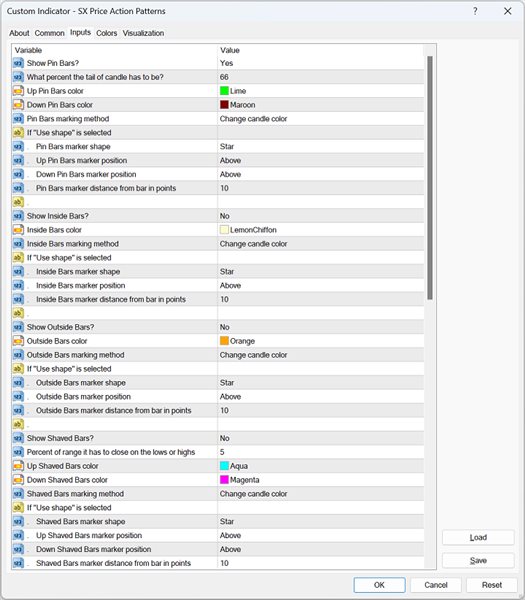Screen dimensions: 525x600
Task: Toggle Show Shaved Bars? No value
Action: pos(321,438)
